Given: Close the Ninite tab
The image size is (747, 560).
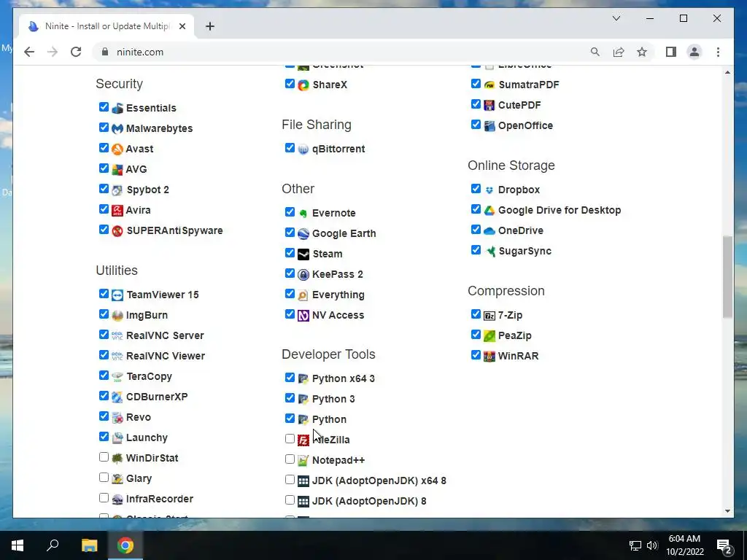Looking at the screenshot, I should pyautogui.click(x=182, y=26).
